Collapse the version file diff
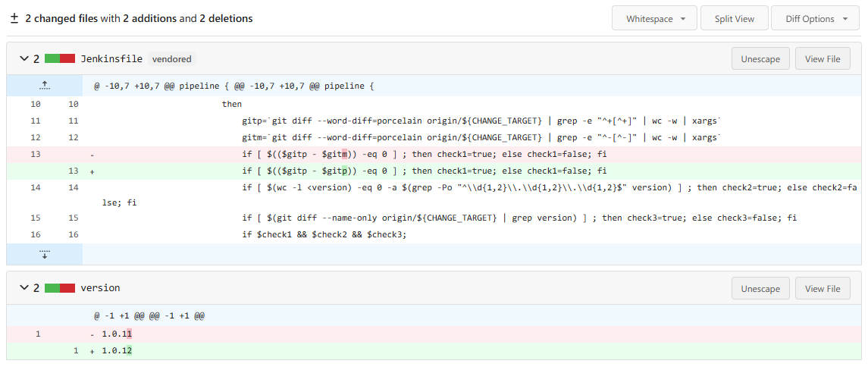This screenshot has height=367, width=868. pos(24,288)
